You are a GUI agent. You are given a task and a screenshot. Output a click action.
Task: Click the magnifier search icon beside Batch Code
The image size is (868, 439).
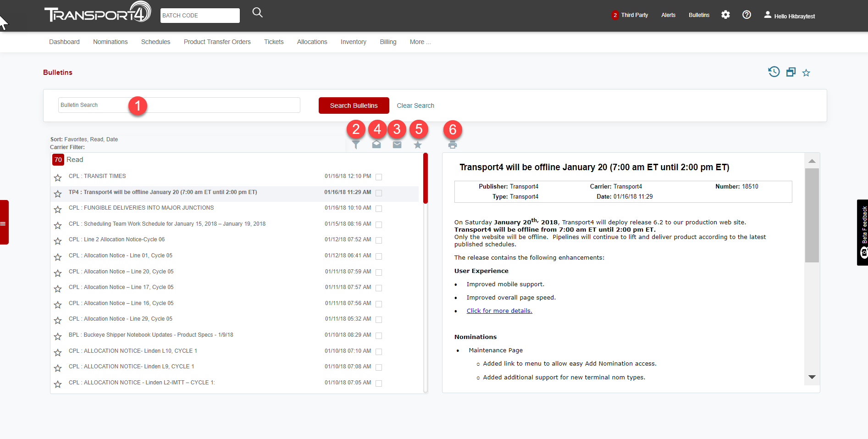[x=257, y=13]
